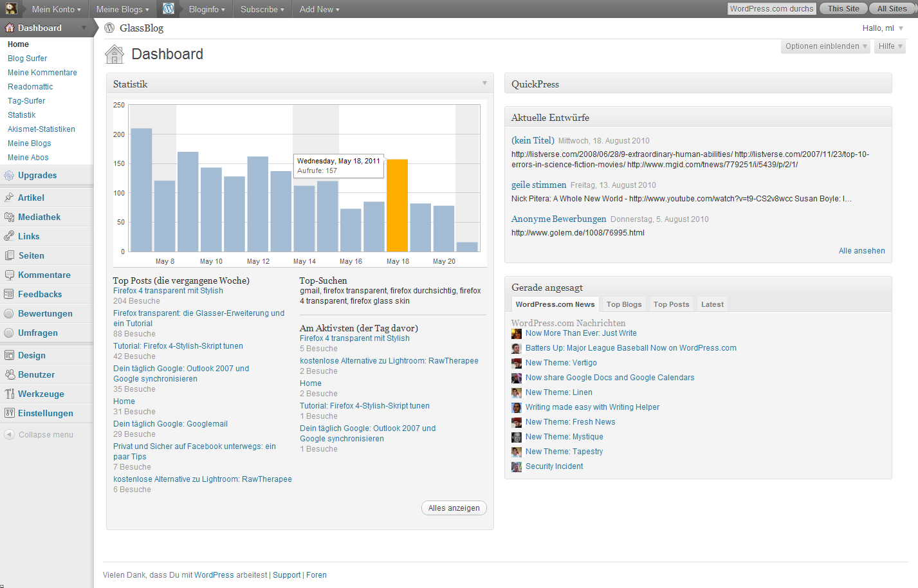Click the Kommentare speech bubble icon
The width and height of the screenshot is (918, 588).
[9, 275]
